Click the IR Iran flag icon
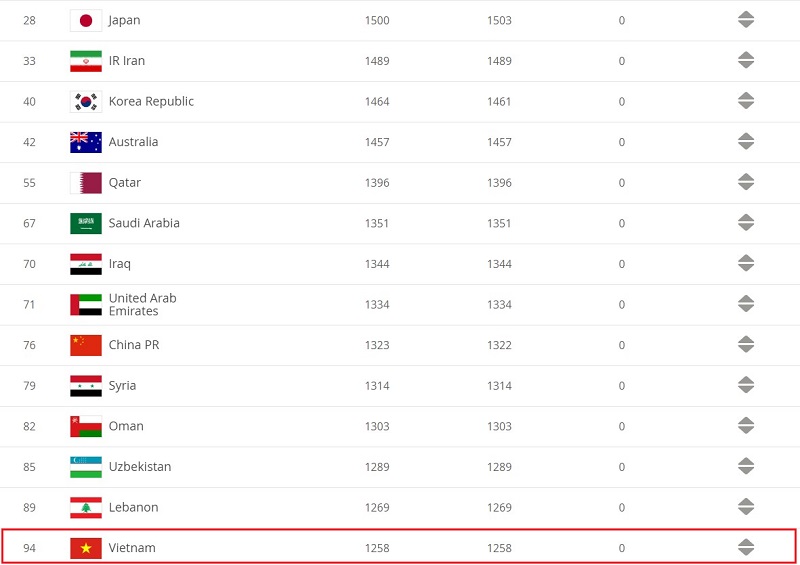800x565 pixels. pyautogui.click(x=86, y=61)
